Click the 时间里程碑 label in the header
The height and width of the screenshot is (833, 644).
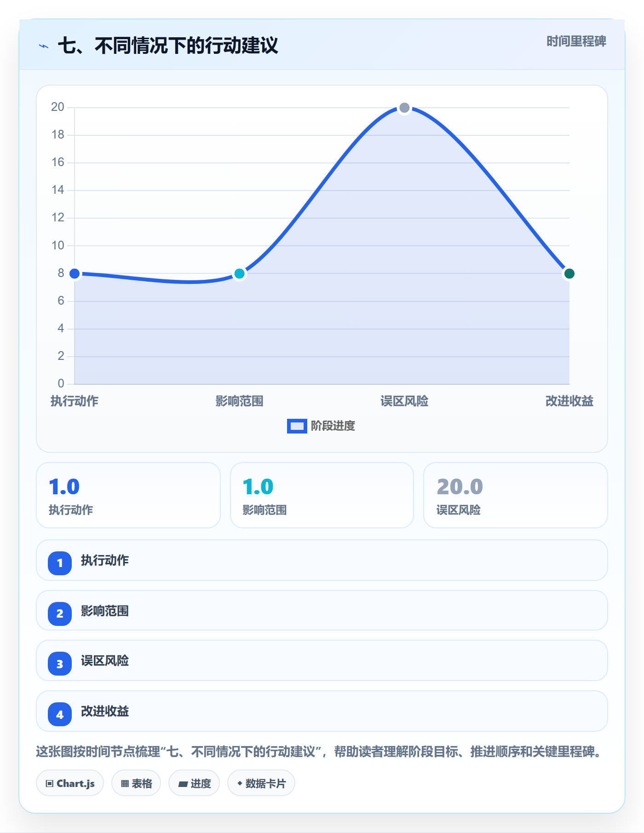(576, 41)
